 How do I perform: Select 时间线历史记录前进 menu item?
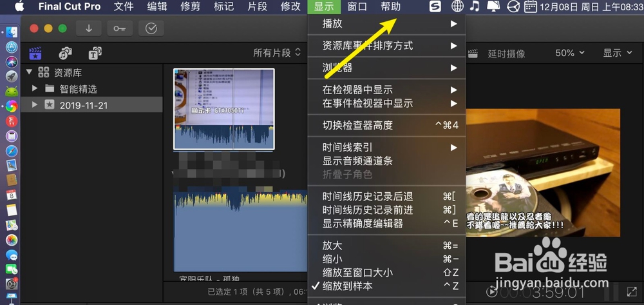pos(386,210)
